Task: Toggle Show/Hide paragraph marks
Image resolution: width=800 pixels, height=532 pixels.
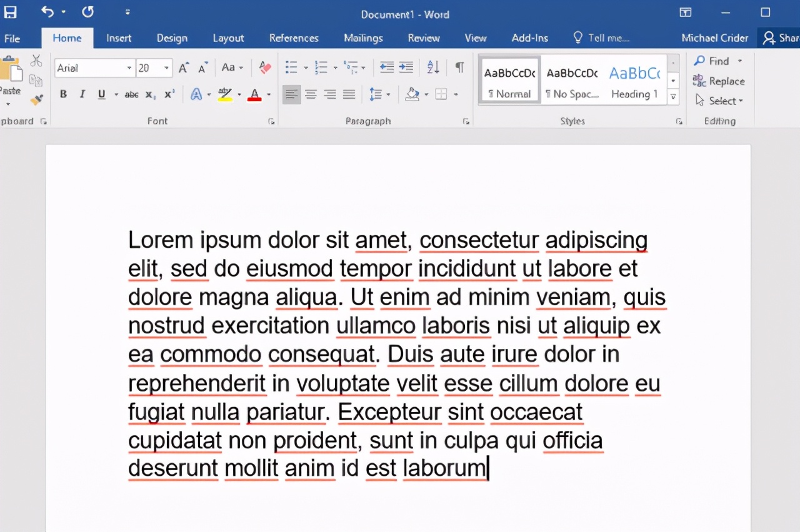Action: tap(461, 67)
